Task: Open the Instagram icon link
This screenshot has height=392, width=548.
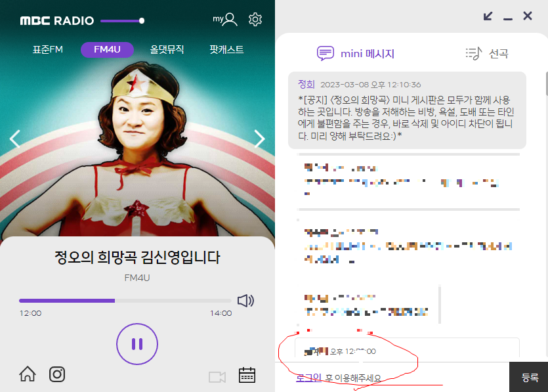Action: click(57, 374)
